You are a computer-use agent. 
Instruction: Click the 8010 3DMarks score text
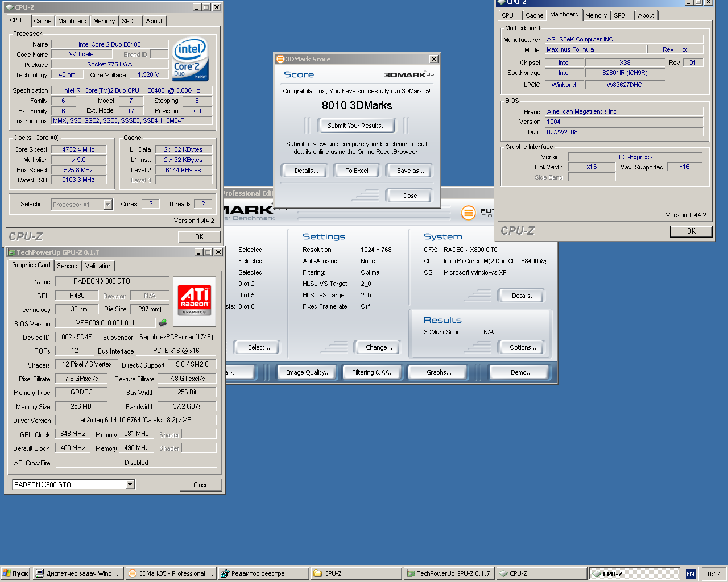coord(357,105)
